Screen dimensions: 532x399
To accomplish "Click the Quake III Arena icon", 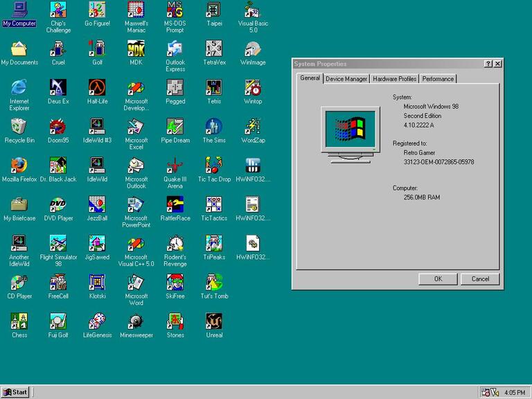I will click(x=175, y=166).
